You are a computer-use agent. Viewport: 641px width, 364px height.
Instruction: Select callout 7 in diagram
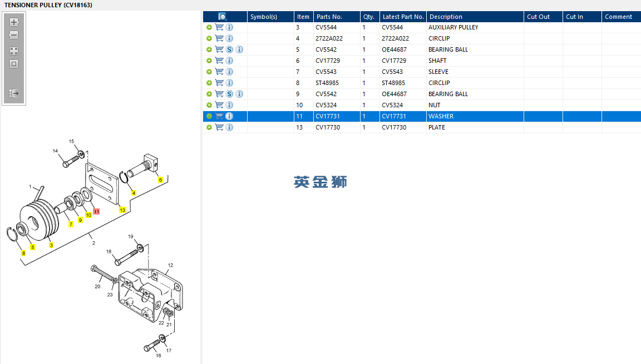[x=71, y=225]
